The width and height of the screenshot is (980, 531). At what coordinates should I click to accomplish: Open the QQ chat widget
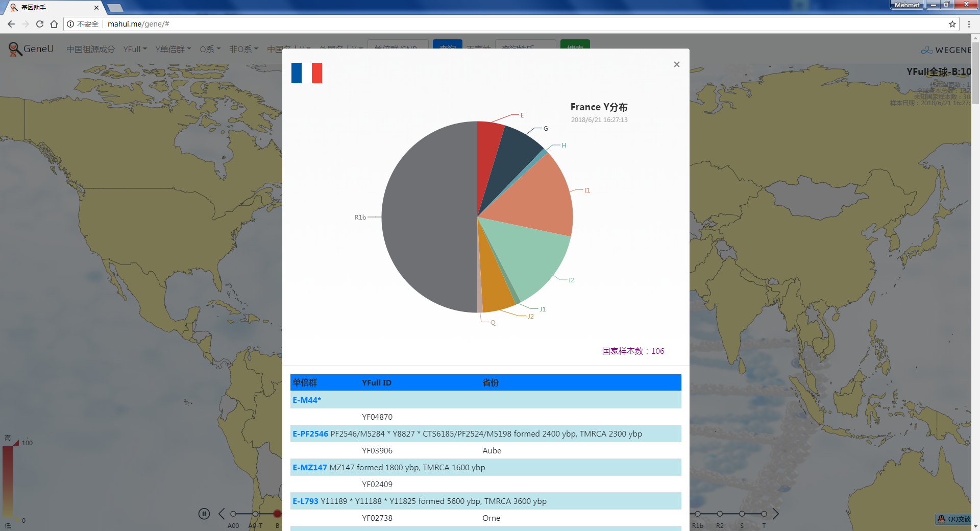point(953,519)
